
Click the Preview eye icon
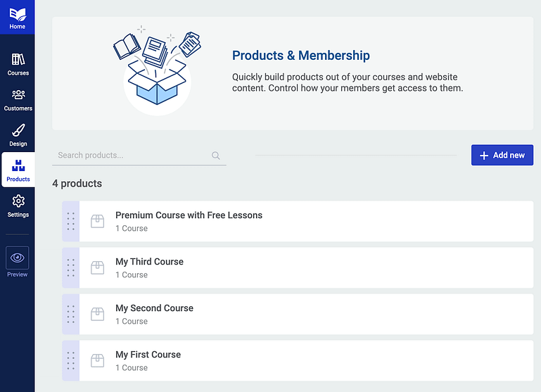(x=18, y=258)
